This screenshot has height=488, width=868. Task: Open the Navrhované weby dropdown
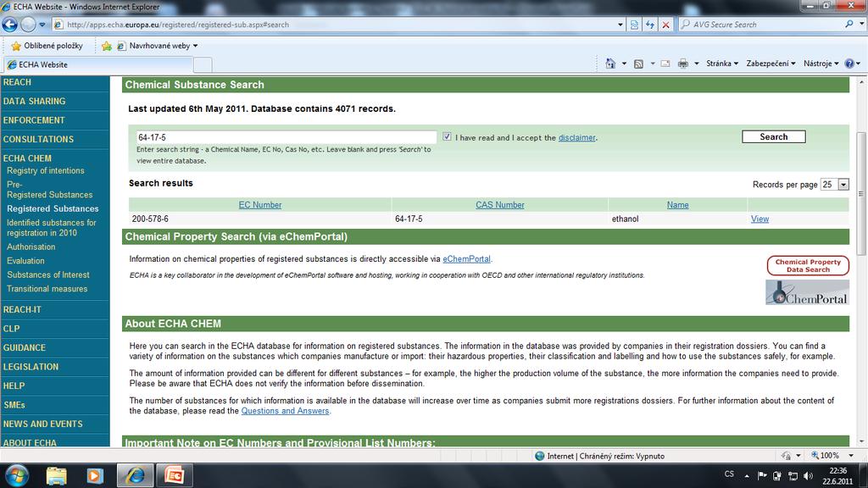[x=158, y=46]
